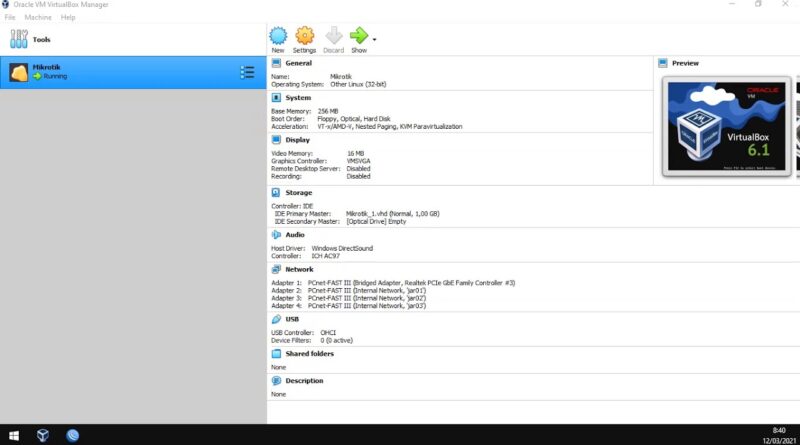Click the blue round app taskbar icon
This screenshot has height=445, width=800.
click(x=72, y=435)
